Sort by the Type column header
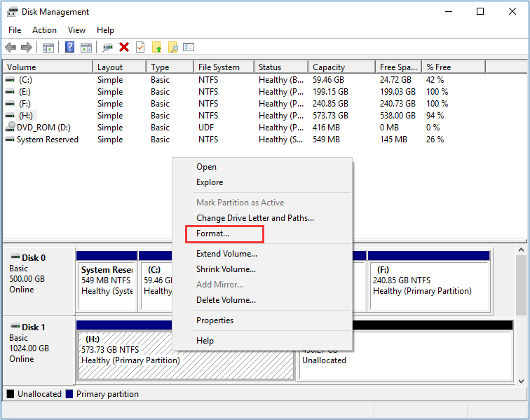This screenshot has width=530, height=420. point(170,67)
